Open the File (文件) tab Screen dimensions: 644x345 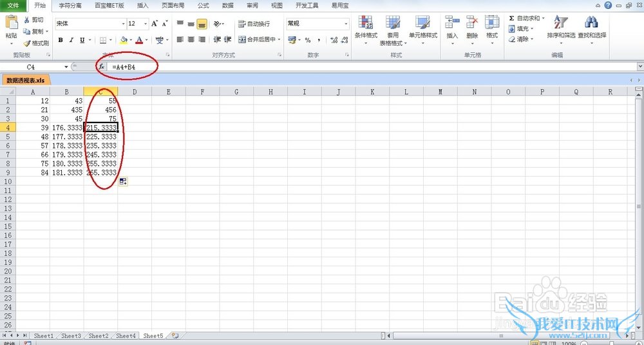(x=13, y=6)
